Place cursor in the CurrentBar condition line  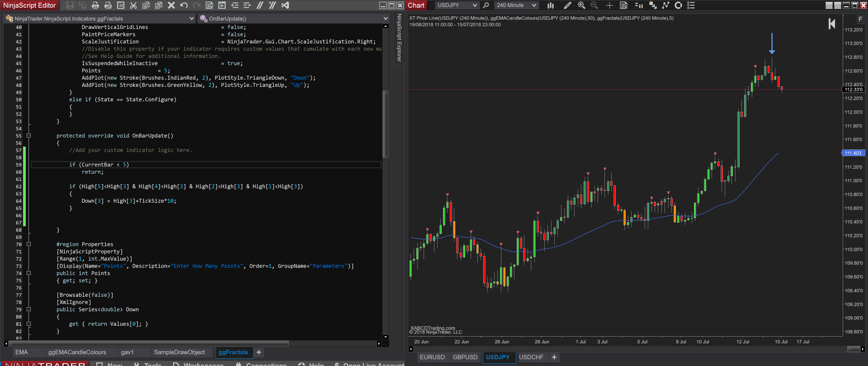pyautogui.click(x=206, y=165)
